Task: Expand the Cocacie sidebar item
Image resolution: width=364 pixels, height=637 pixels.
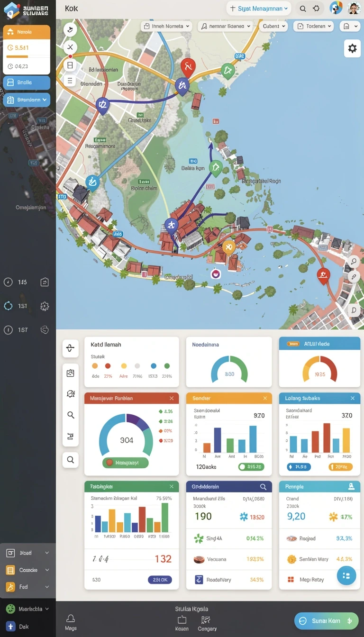Action: click(27, 570)
